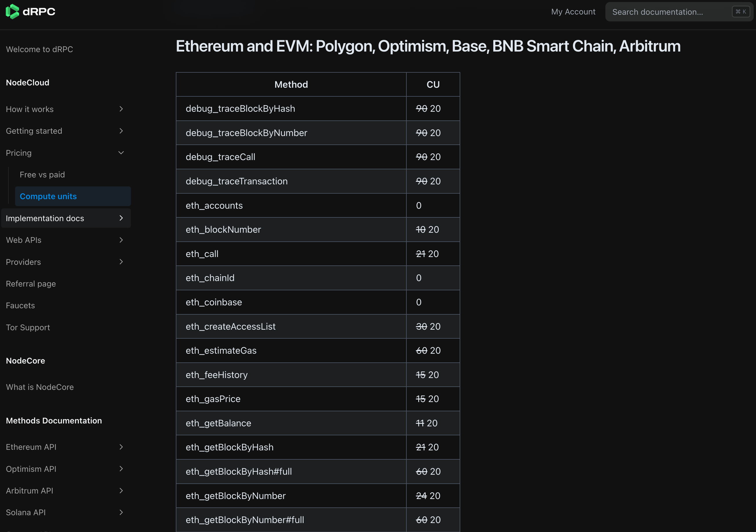Expand the Optimism API chevron
This screenshot has height=532, width=756.
[121, 469]
